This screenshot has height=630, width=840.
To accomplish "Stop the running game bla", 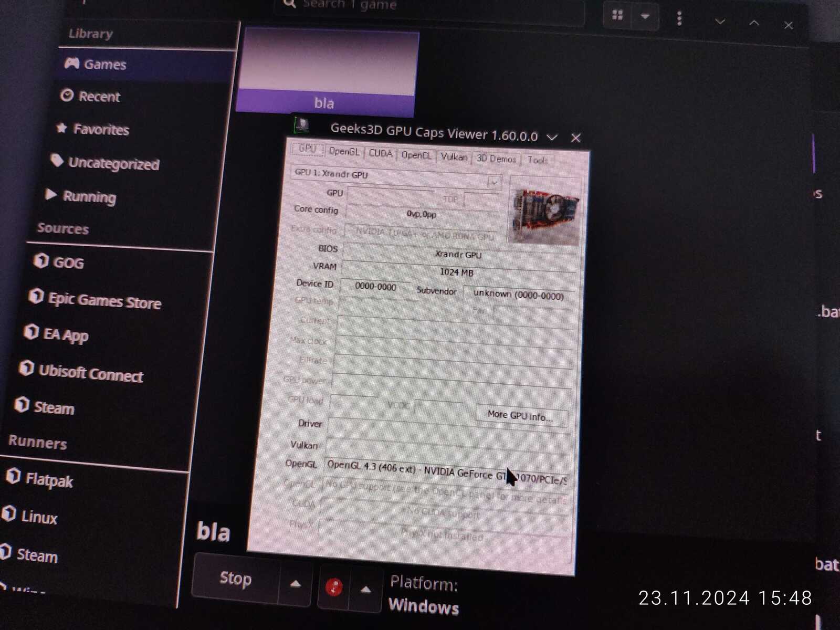I will click(x=236, y=579).
